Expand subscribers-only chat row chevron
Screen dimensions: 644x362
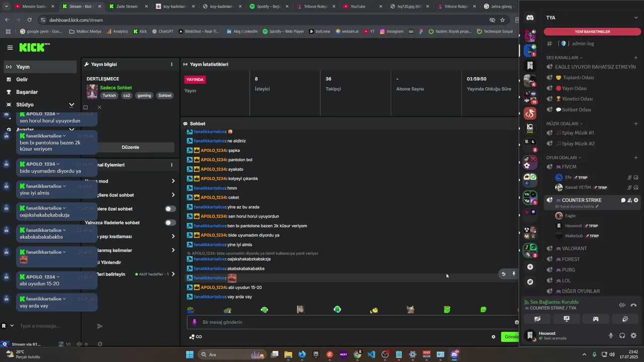[x=173, y=195]
